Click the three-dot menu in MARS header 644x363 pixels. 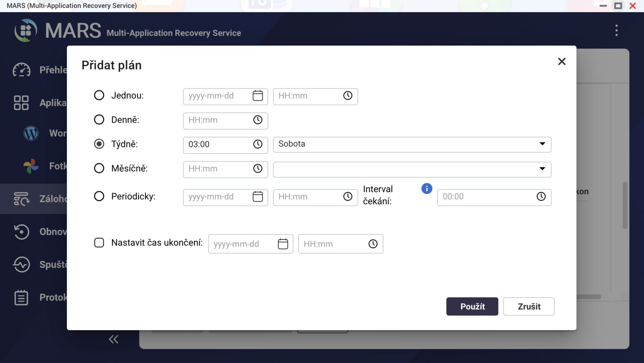pyautogui.click(x=616, y=30)
